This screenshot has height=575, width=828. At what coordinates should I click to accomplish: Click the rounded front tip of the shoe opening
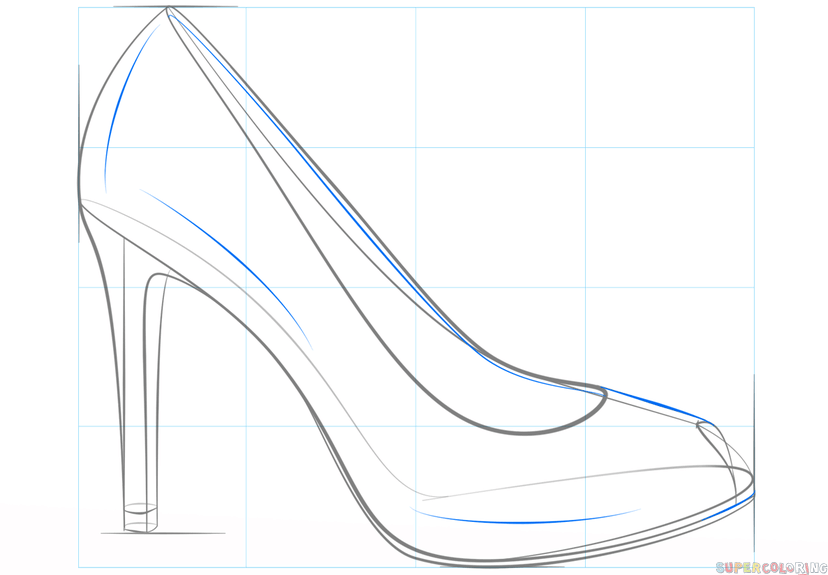tap(605, 396)
